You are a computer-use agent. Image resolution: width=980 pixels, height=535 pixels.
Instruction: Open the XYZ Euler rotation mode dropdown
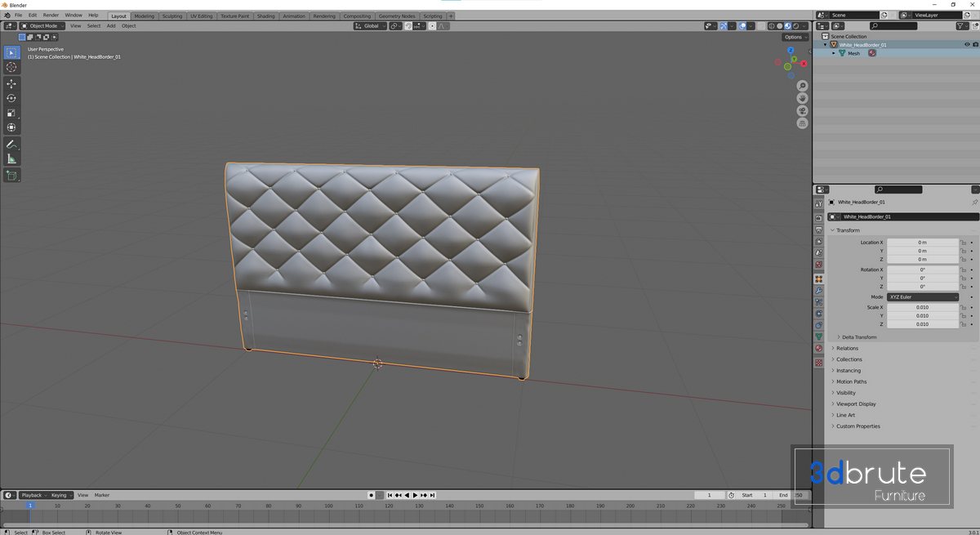(x=923, y=297)
